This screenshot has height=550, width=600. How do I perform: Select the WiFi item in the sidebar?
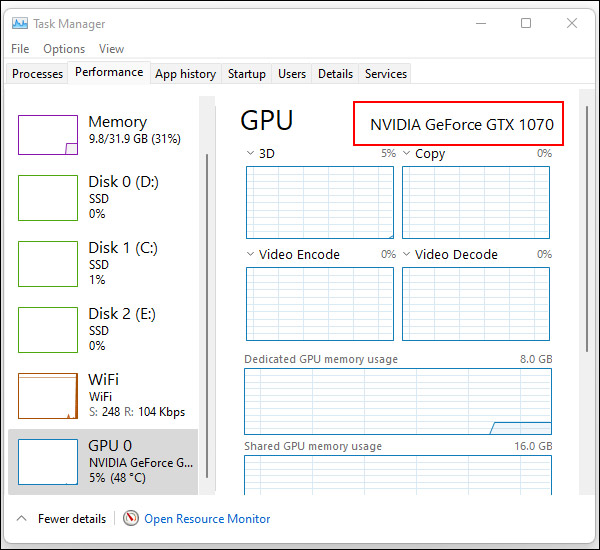[103, 396]
